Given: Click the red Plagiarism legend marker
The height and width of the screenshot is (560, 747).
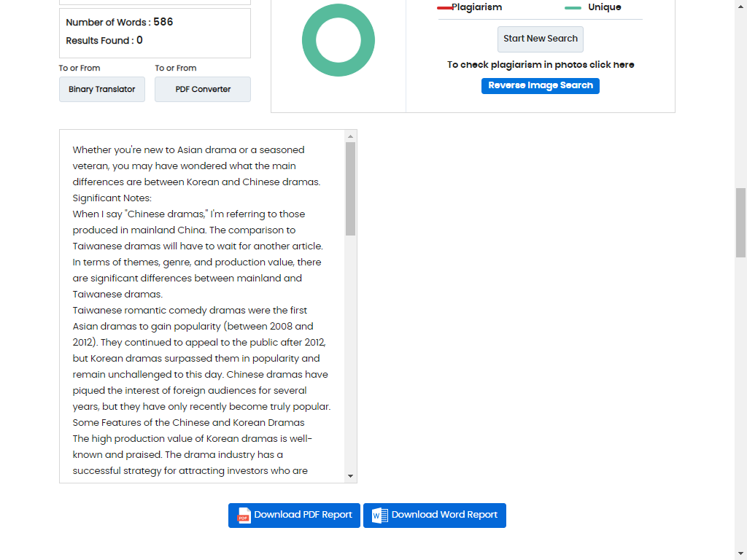Looking at the screenshot, I should click(x=445, y=7).
